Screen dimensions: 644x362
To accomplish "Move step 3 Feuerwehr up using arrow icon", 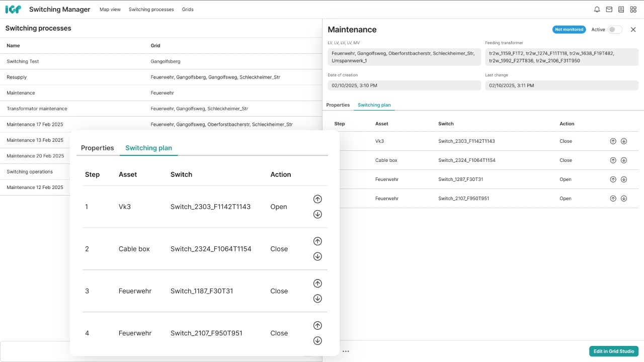I will [317, 283].
